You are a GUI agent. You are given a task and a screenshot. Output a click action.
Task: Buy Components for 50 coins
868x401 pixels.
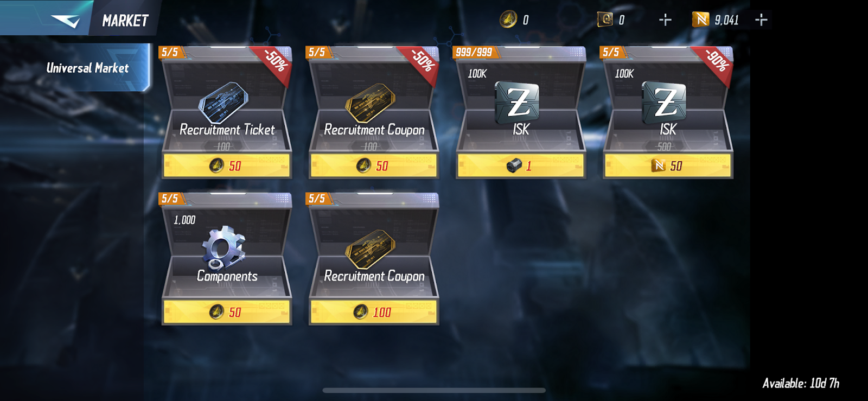[x=227, y=312]
